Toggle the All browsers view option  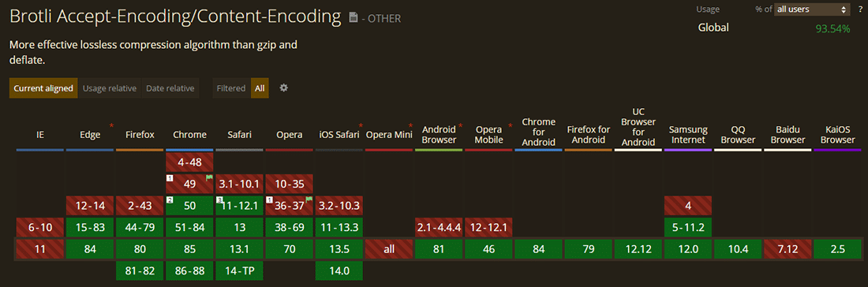(x=260, y=88)
